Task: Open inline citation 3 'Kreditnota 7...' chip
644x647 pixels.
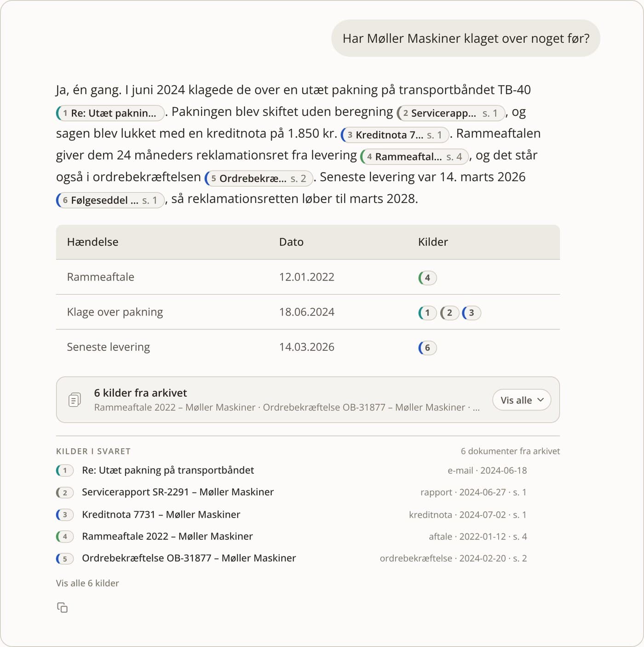Action: (x=395, y=135)
